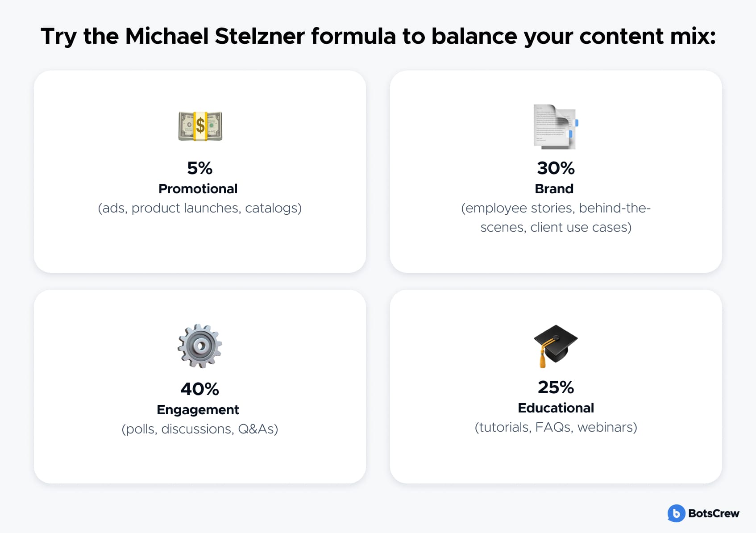Image resolution: width=756 pixels, height=533 pixels.
Task: Click the polls, discussions, Q&As text
Action: (199, 429)
